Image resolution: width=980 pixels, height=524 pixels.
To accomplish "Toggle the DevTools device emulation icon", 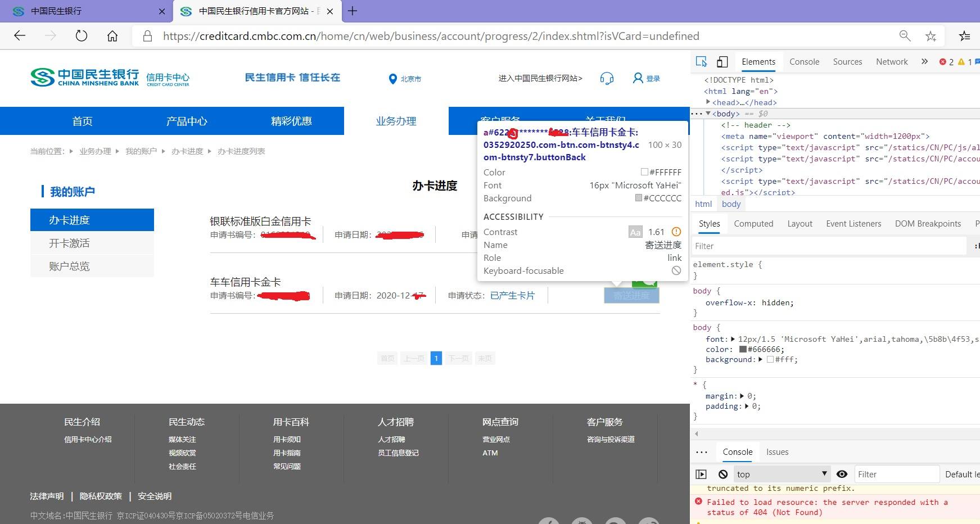I will (722, 62).
